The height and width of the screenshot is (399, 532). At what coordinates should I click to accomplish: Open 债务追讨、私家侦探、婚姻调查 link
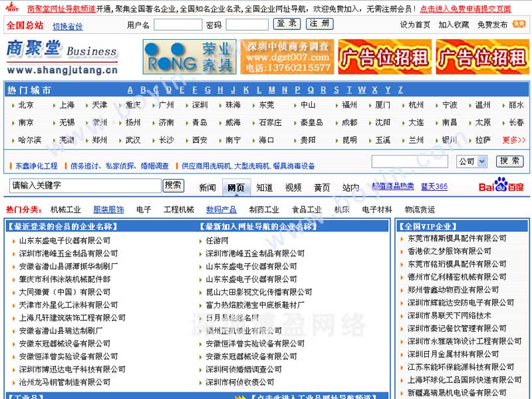[120, 166]
